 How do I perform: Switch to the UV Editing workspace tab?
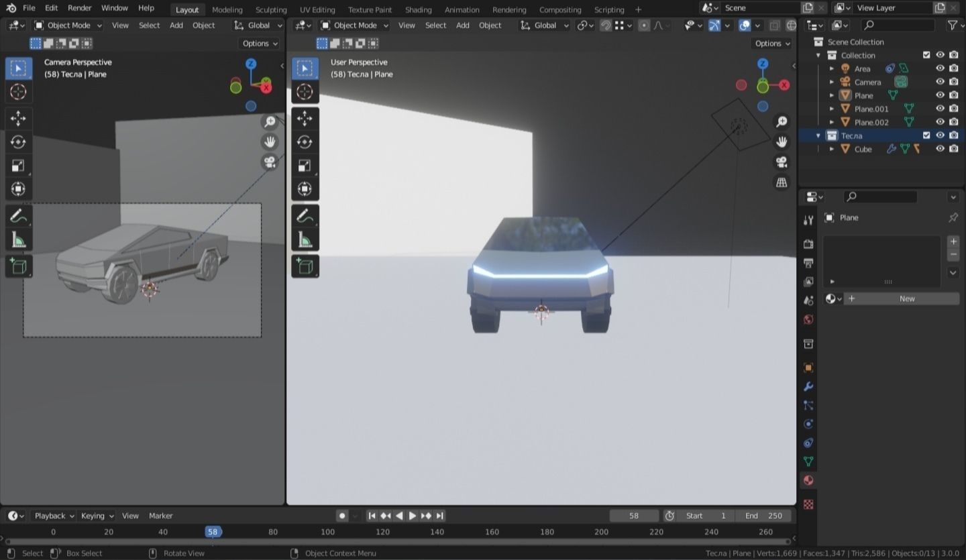(317, 9)
